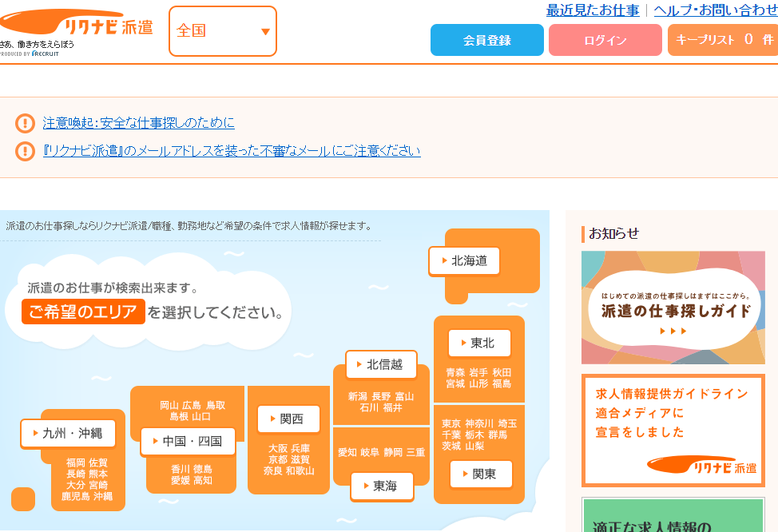Image resolution: width=778 pixels, height=532 pixels.
Task: Click the first orange warning exclamation icon
Action: [25, 123]
